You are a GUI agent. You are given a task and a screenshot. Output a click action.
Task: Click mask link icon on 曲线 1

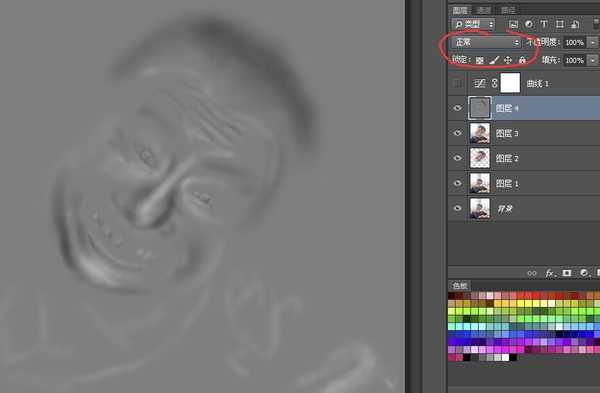(494, 83)
